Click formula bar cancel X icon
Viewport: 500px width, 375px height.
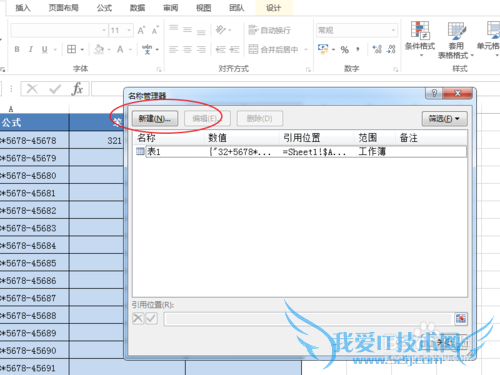point(32,89)
